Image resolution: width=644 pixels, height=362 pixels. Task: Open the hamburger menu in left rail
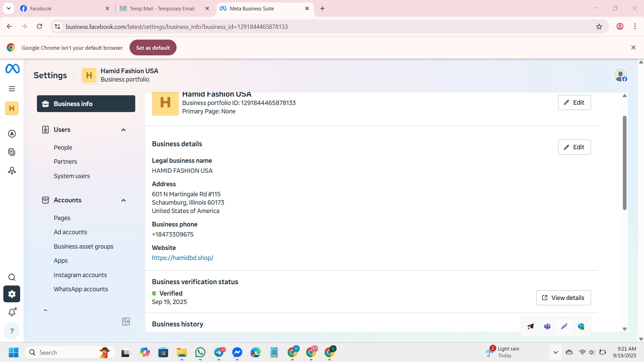[x=12, y=89]
